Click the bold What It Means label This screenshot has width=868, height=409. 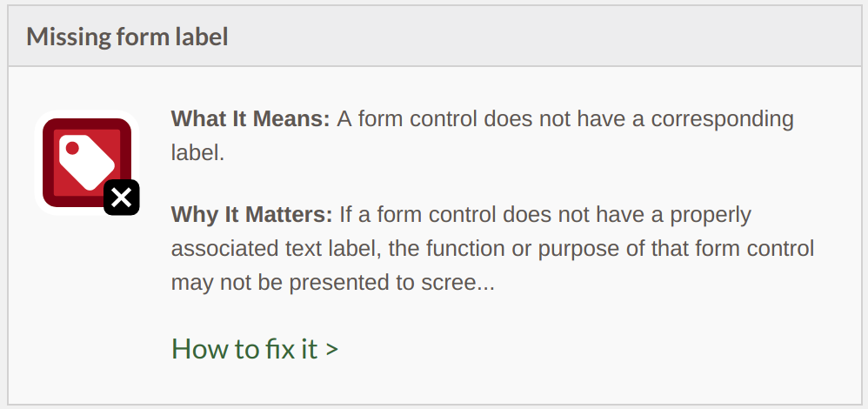click(250, 119)
